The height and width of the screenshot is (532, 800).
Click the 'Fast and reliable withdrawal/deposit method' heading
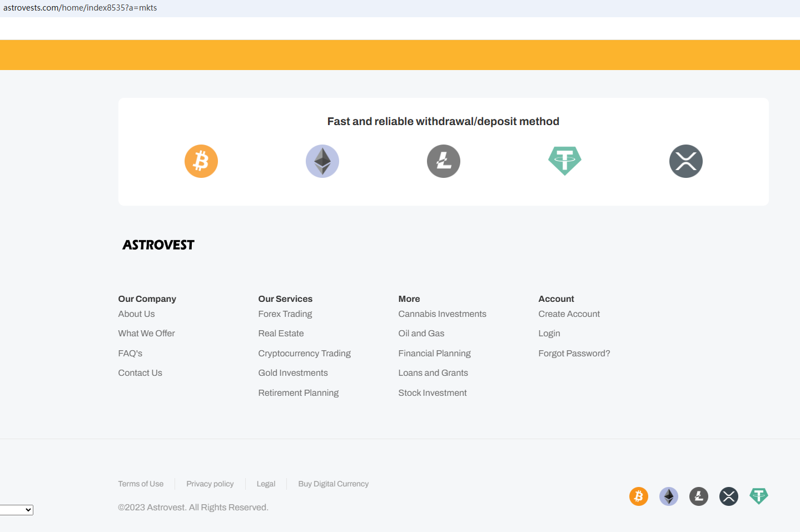click(x=444, y=121)
